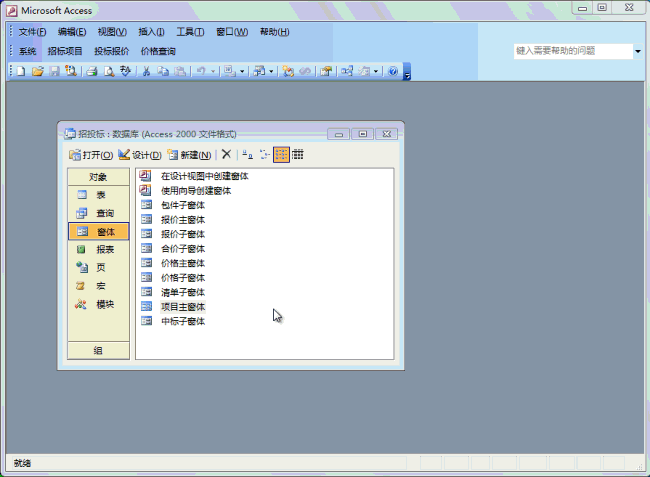This screenshot has width=650, height=477.
Task: Select 报表 in the objects bar
Action: (x=98, y=249)
